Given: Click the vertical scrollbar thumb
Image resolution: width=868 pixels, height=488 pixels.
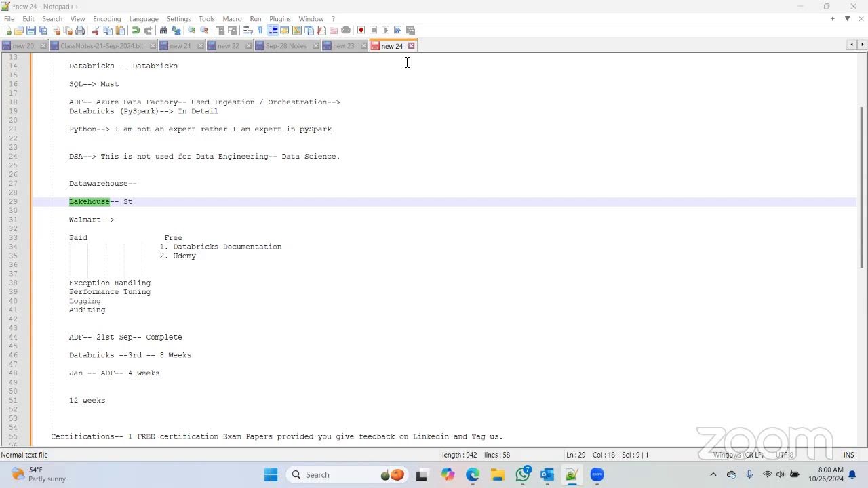Looking at the screenshot, I should [862, 186].
